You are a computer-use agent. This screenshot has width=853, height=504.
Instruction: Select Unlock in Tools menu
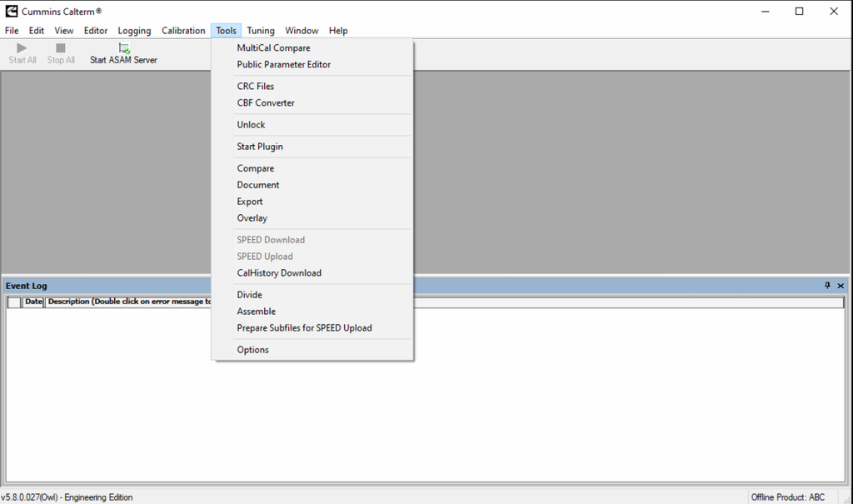coord(251,125)
